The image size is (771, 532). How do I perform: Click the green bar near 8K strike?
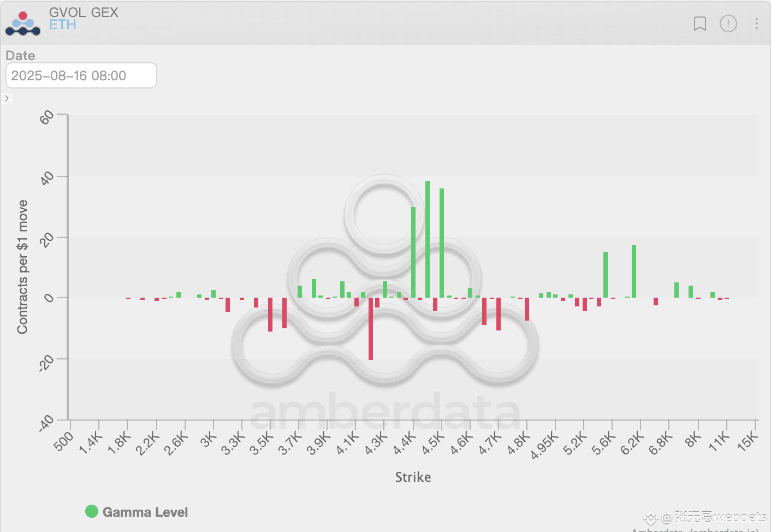(691, 292)
